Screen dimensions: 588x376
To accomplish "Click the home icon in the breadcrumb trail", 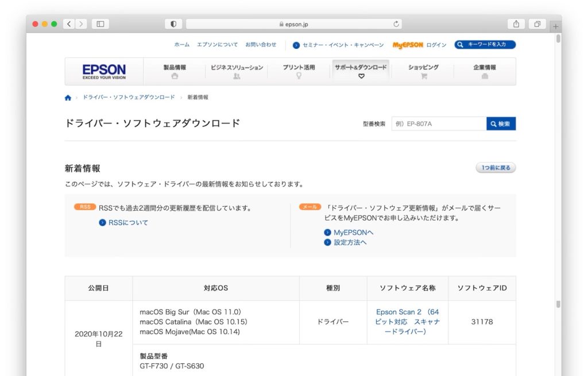I will click(68, 97).
